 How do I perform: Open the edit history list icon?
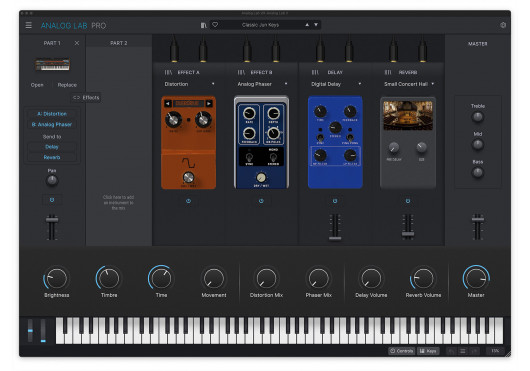click(x=463, y=351)
